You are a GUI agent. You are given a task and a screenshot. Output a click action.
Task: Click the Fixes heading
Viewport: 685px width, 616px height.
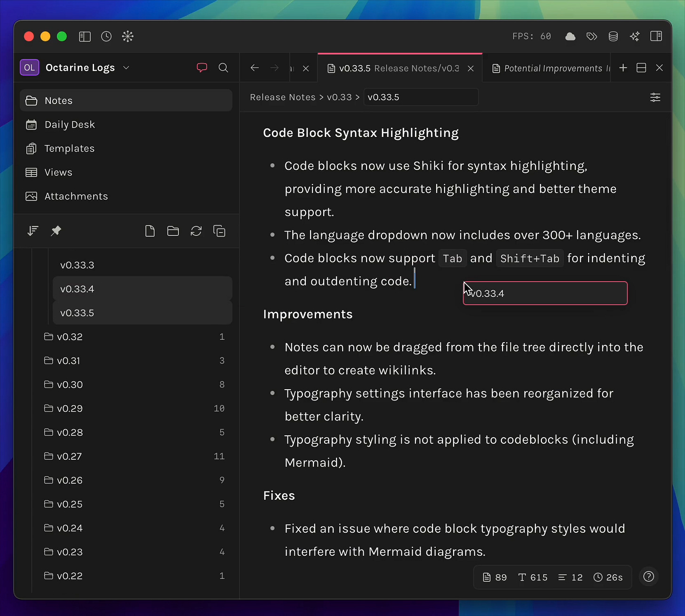[x=279, y=496]
